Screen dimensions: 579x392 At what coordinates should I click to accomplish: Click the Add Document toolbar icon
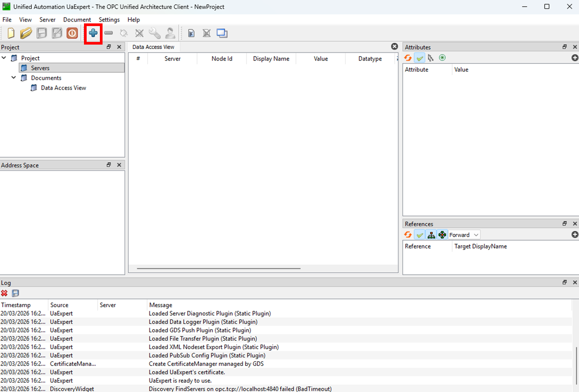191,33
